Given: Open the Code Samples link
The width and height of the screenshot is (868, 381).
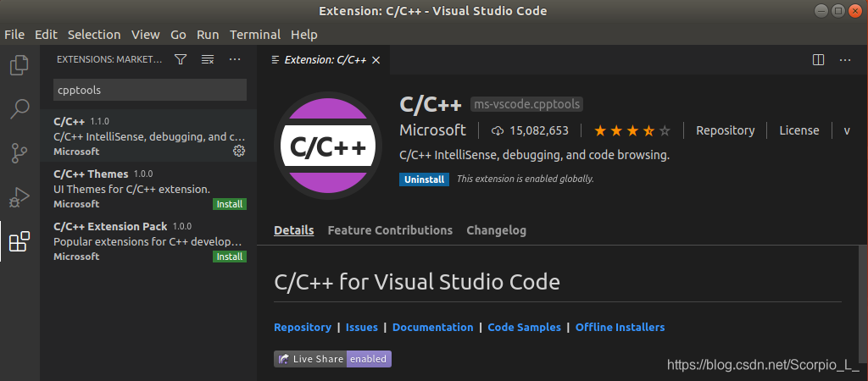Looking at the screenshot, I should click(524, 328).
